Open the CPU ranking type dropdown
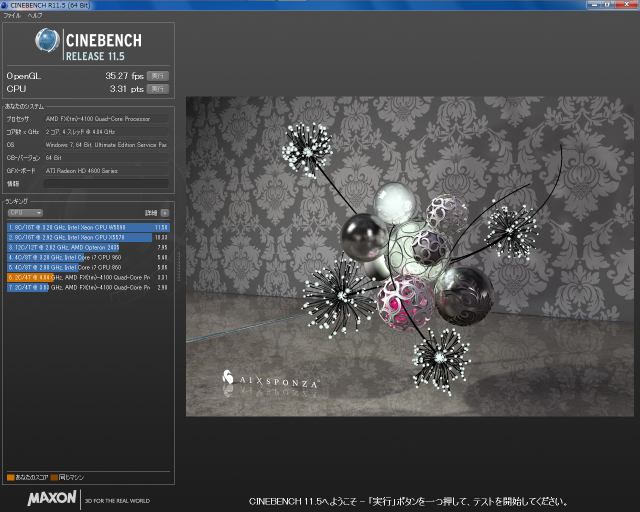 [25, 213]
